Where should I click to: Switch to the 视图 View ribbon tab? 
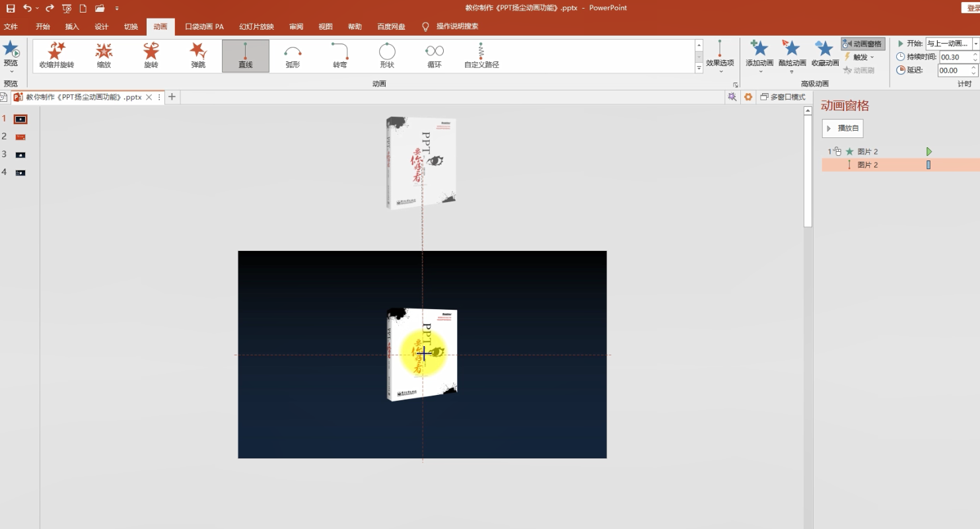tap(326, 26)
